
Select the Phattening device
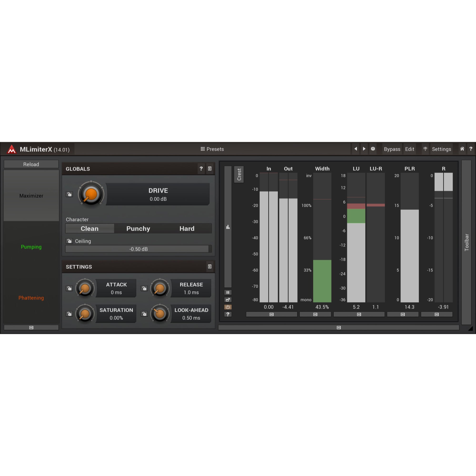31,298
